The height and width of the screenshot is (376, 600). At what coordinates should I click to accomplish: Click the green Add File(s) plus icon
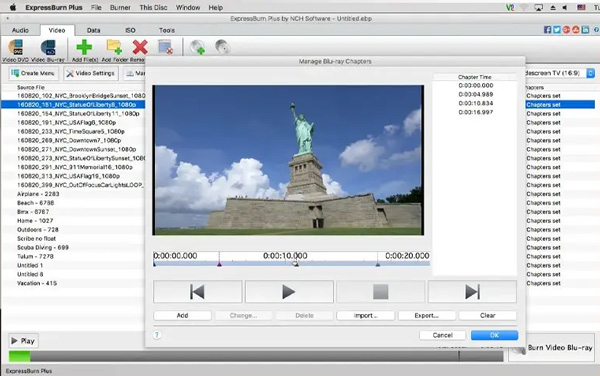point(84,47)
